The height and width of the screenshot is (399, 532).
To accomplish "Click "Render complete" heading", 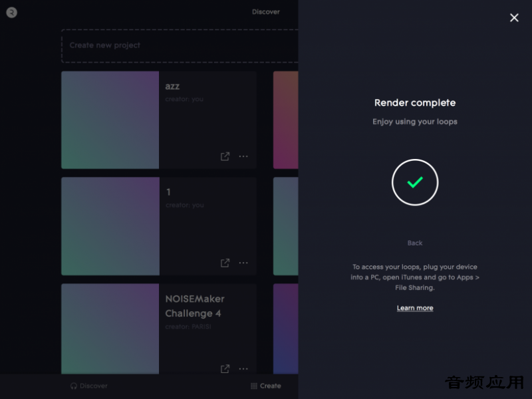I will 415,102.
